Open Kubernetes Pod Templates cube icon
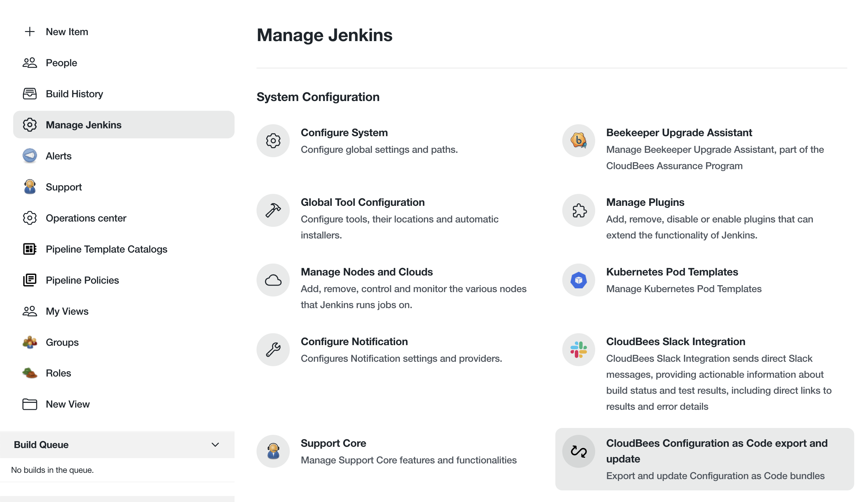Image resolution: width=868 pixels, height=502 pixels. click(x=578, y=280)
